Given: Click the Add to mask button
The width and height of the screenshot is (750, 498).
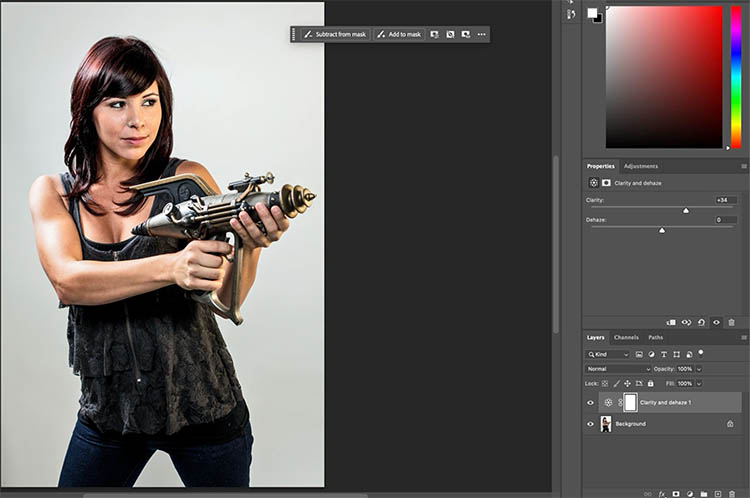Looking at the screenshot, I should pyautogui.click(x=399, y=34).
